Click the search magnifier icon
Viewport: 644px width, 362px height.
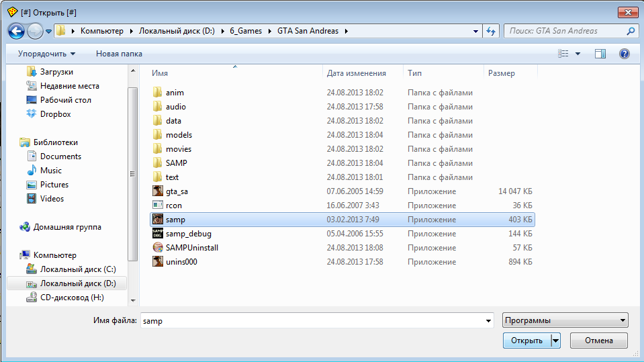631,31
